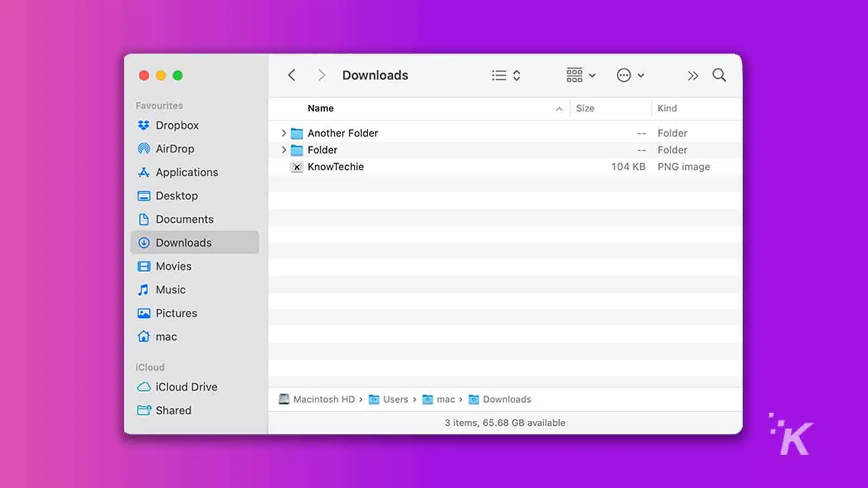Open the more actions ellipsis menu

(630, 75)
